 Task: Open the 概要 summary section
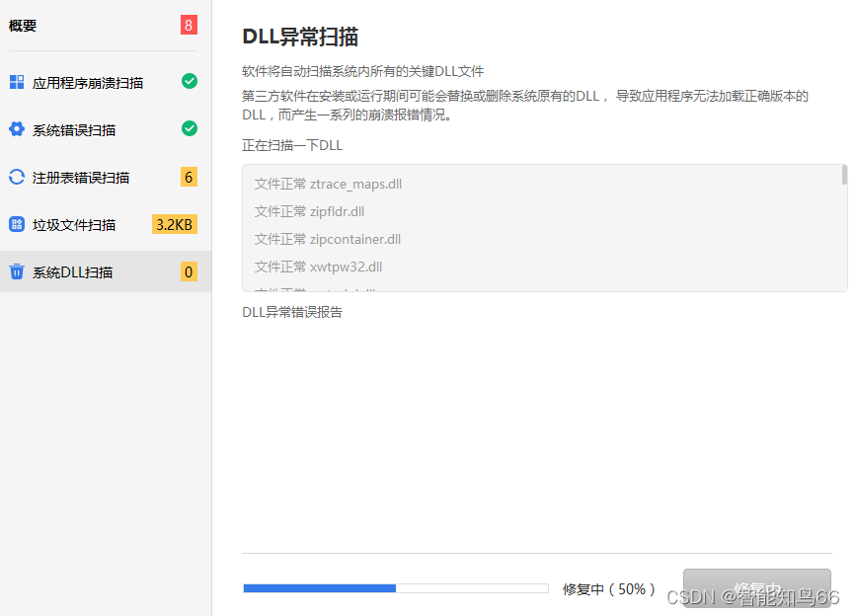click(23, 26)
